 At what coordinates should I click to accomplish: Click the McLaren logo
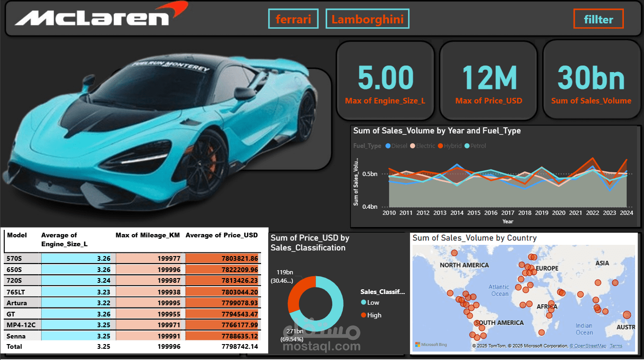click(x=101, y=14)
